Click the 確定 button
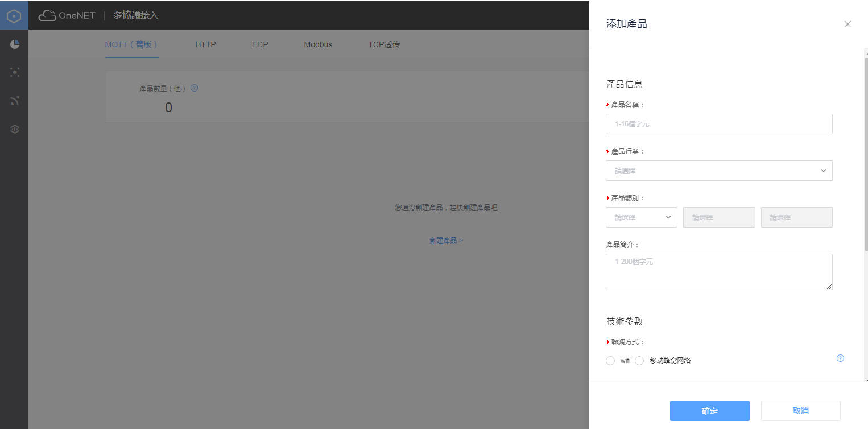The image size is (868, 429). pos(710,411)
